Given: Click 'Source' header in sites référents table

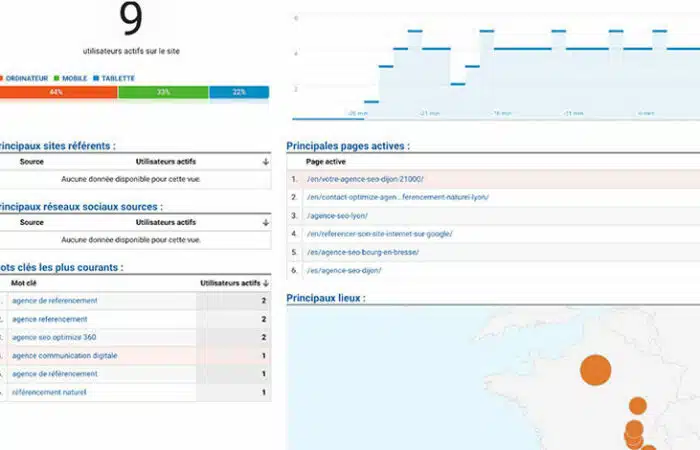Looking at the screenshot, I should (31, 161).
